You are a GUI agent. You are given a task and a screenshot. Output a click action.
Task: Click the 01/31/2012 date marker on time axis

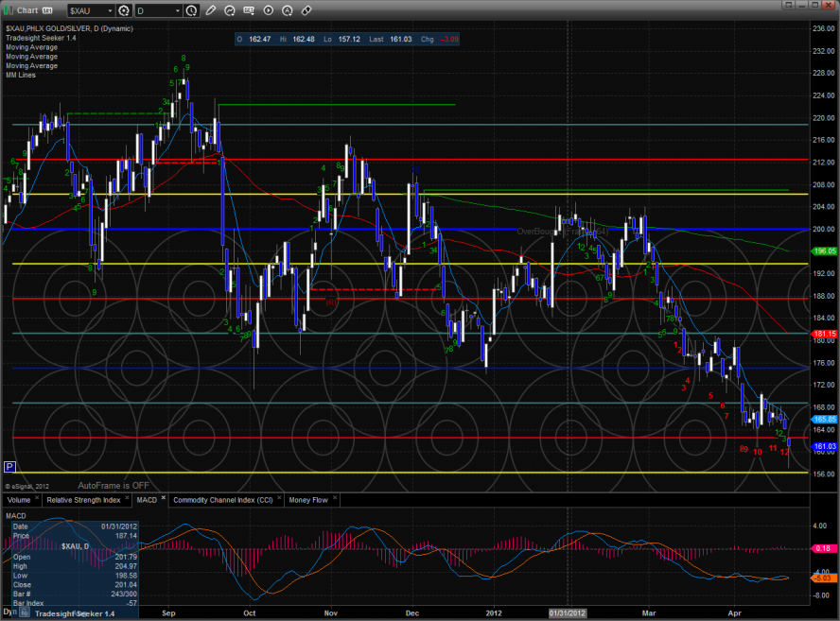(x=569, y=612)
